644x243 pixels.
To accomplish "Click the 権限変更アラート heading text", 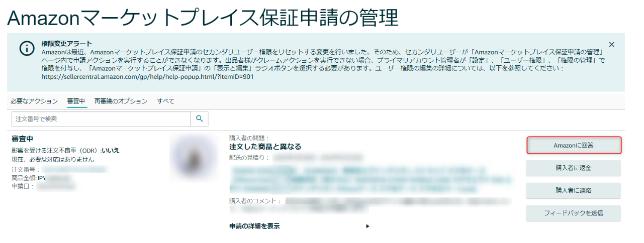I will [67, 44].
